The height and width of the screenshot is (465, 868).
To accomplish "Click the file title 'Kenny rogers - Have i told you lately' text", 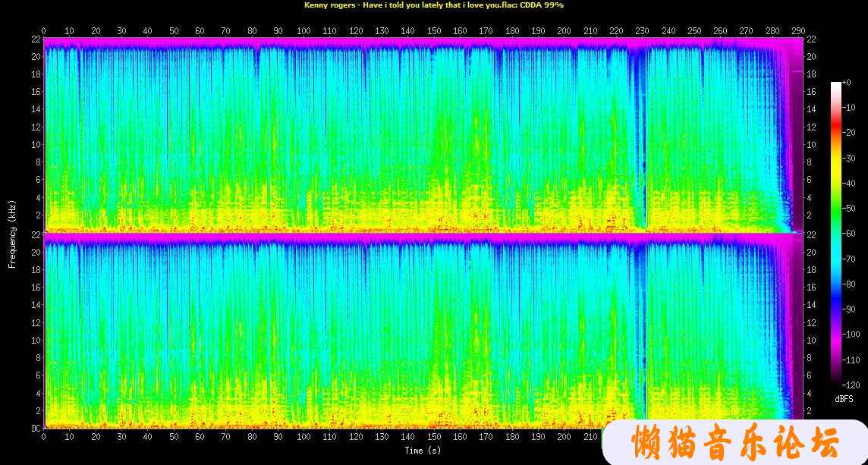I will [373, 5].
